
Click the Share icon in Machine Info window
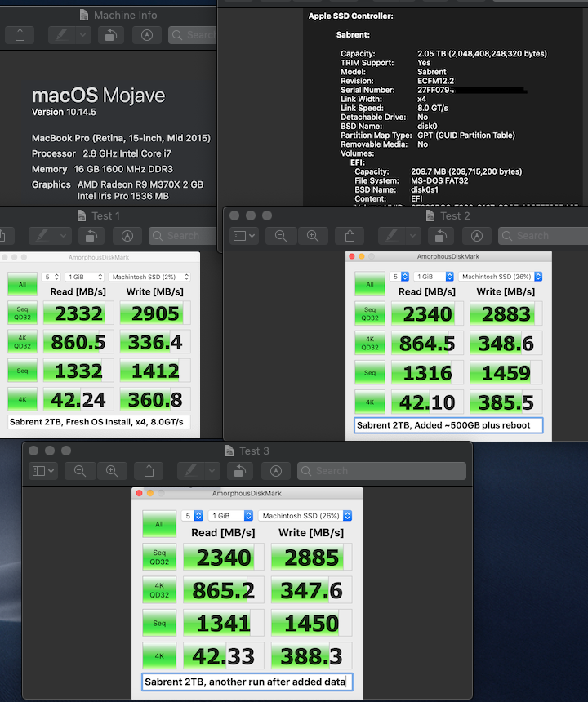pos(20,35)
